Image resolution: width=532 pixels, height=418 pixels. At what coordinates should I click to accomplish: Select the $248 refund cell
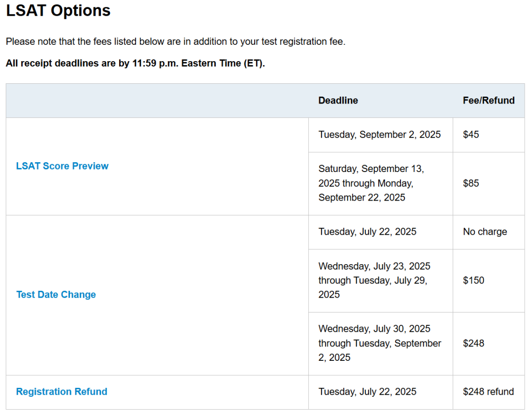tap(488, 392)
